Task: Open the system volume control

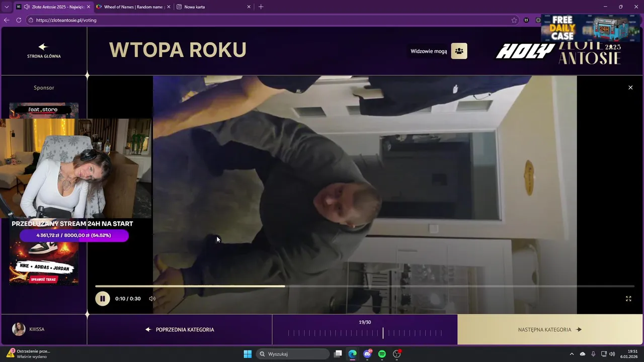Action: pos(612,354)
